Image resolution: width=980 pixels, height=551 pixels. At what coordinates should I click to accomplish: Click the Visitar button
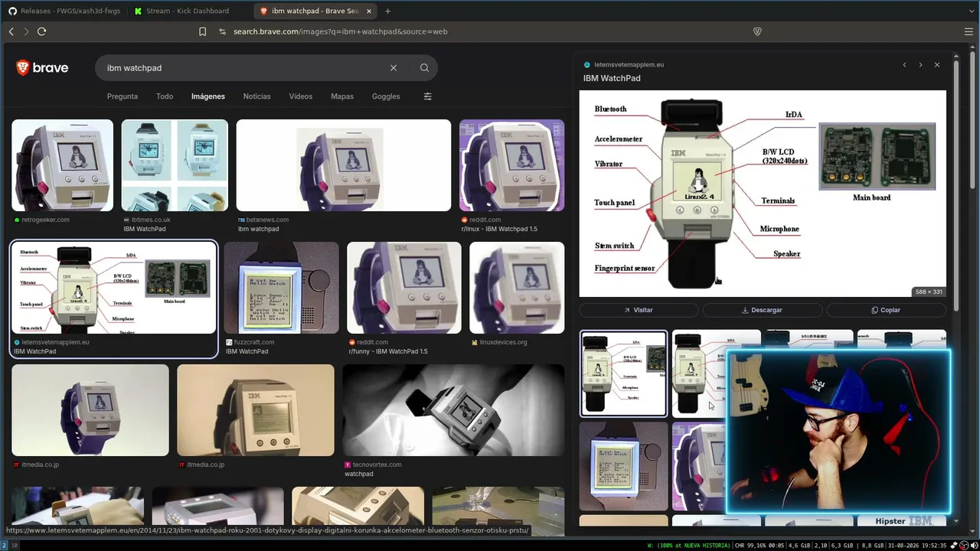[x=639, y=310]
